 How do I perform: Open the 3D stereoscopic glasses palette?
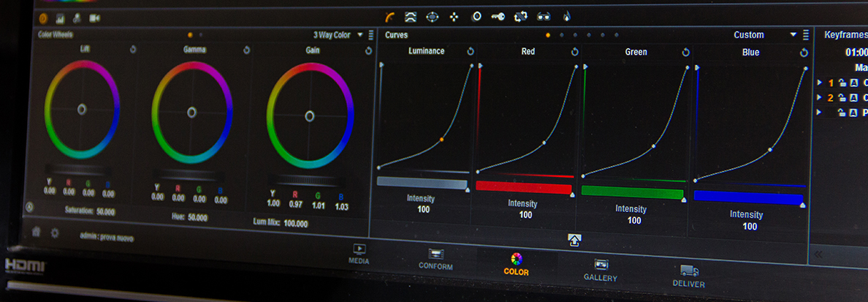point(544,16)
